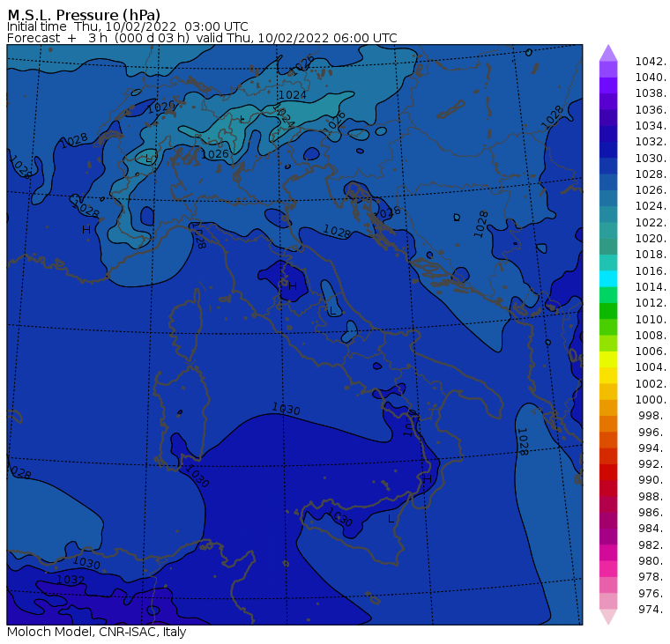Pick the magenta swatch between 980 and 982
Viewport: 670px width, 644px height.
[x=608, y=552]
